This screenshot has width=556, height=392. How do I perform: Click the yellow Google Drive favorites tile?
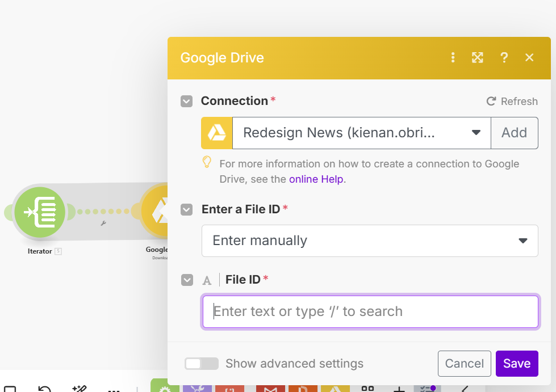[x=336, y=388]
